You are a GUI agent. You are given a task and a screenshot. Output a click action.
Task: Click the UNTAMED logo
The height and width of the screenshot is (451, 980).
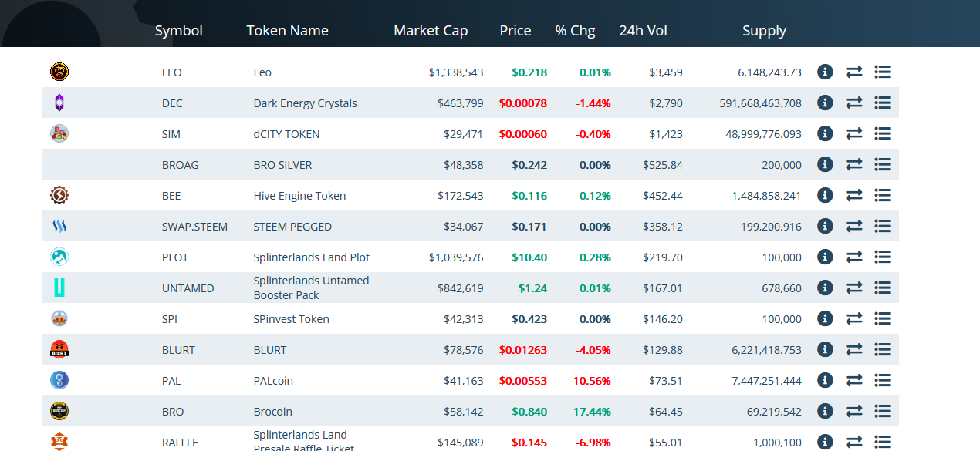pyautogui.click(x=59, y=288)
